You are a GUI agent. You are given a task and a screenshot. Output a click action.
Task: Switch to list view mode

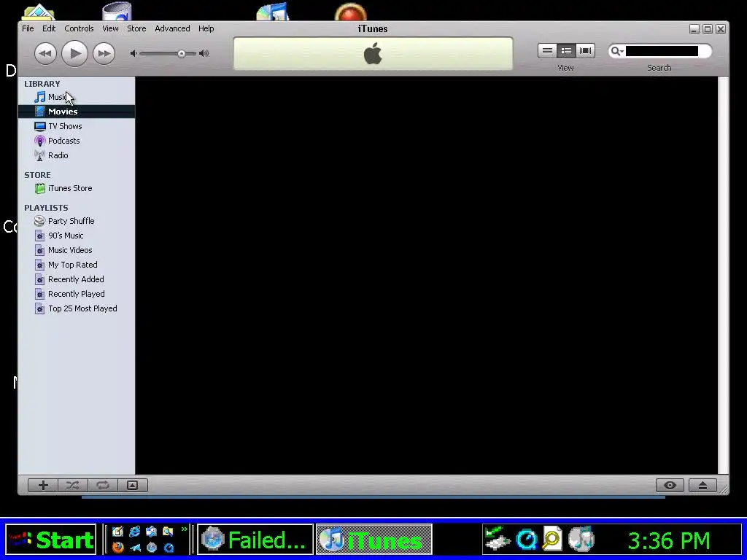click(x=547, y=50)
